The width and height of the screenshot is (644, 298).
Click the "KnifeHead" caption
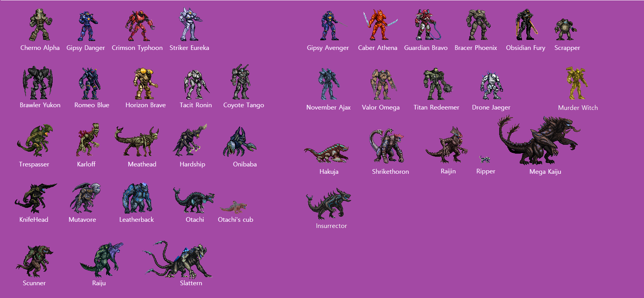tap(34, 219)
